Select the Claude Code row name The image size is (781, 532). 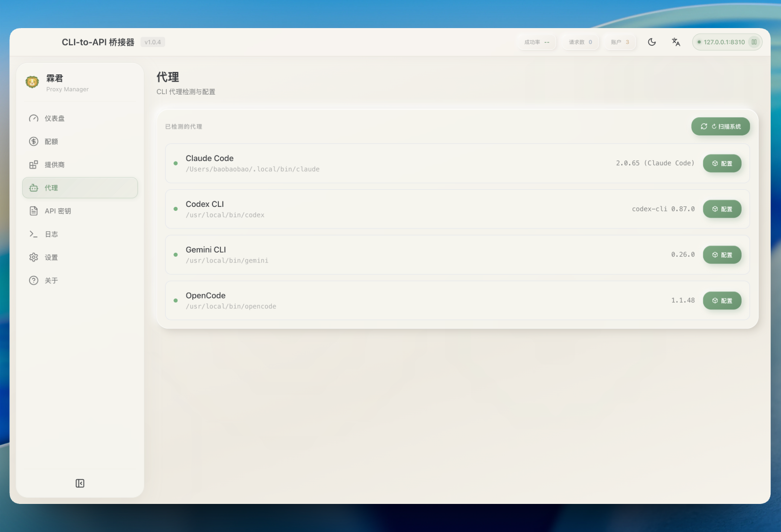210,158
